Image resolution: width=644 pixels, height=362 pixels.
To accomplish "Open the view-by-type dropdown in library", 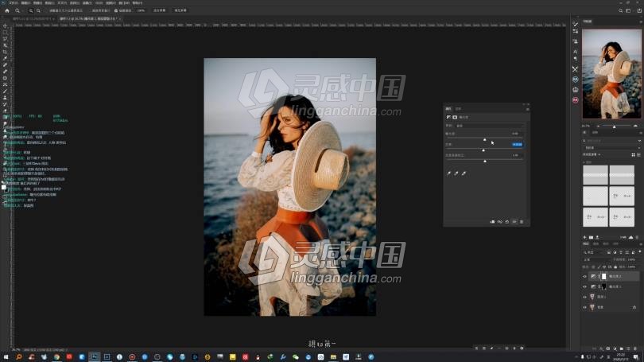I will 592,155.
